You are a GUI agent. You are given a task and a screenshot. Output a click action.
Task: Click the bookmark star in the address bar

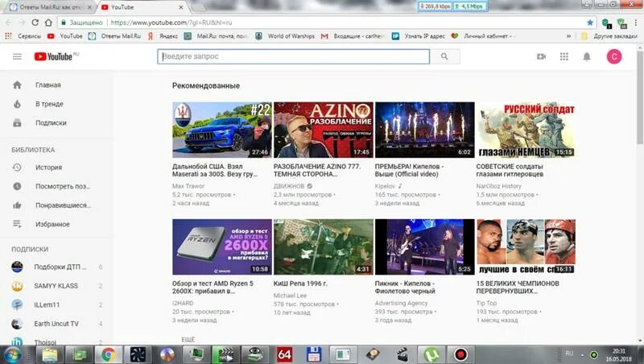(x=590, y=23)
